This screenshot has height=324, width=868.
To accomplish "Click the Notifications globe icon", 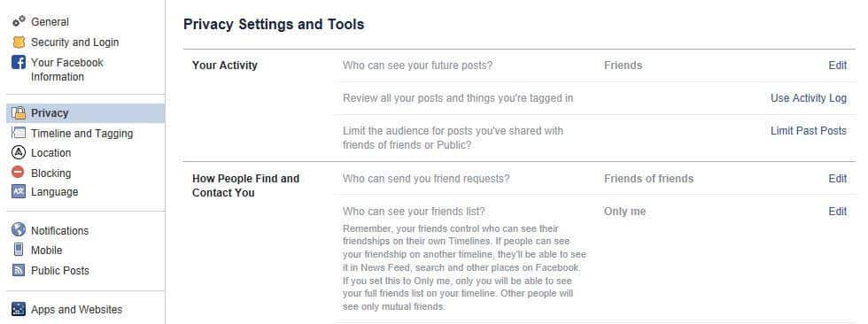I will pyautogui.click(x=19, y=230).
